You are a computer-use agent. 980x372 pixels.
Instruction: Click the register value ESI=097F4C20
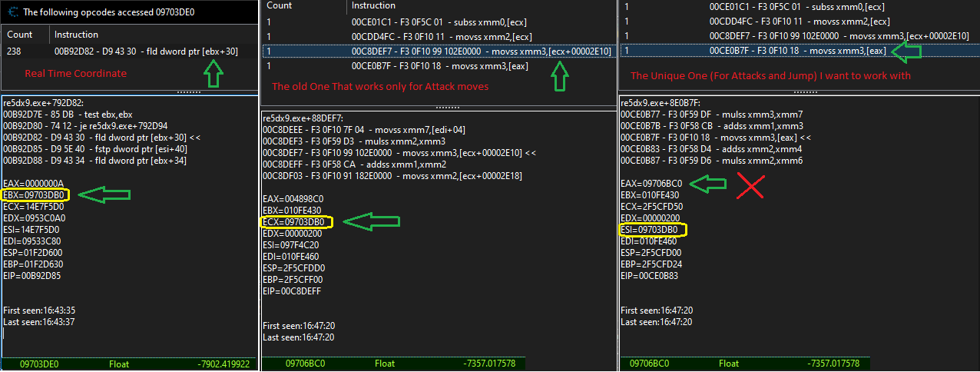tap(293, 244)
